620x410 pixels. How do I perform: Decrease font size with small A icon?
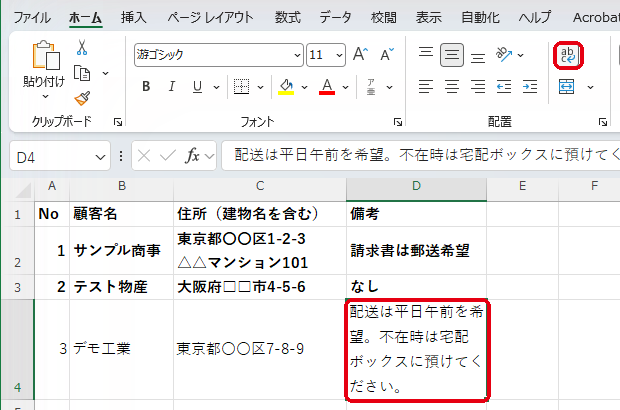387,54
